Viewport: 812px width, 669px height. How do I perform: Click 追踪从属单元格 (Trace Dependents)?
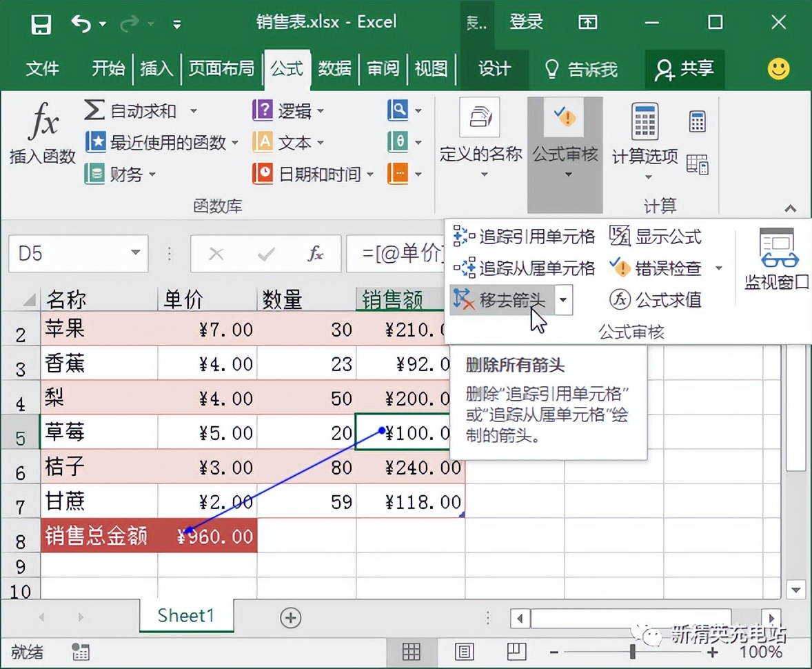click(x=527, y=269)
